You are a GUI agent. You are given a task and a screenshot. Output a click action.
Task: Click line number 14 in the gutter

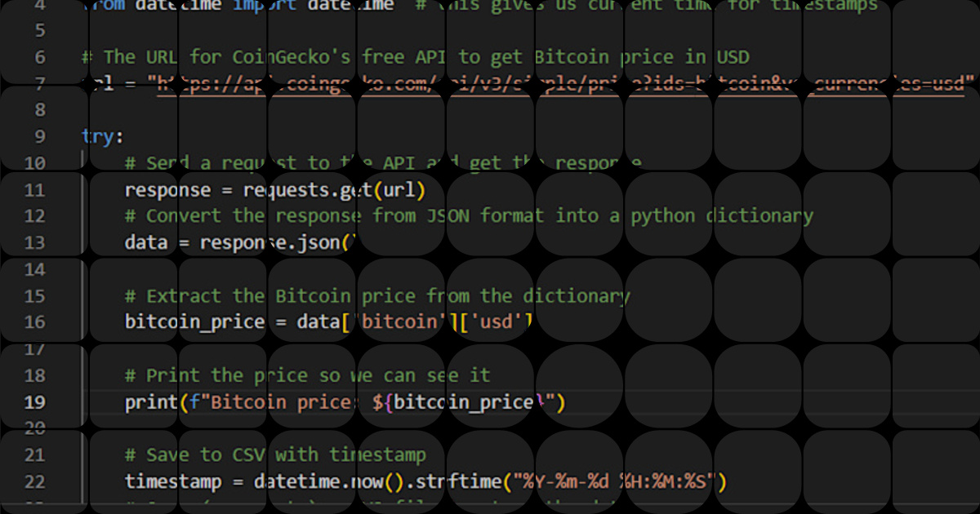(35, 269)
